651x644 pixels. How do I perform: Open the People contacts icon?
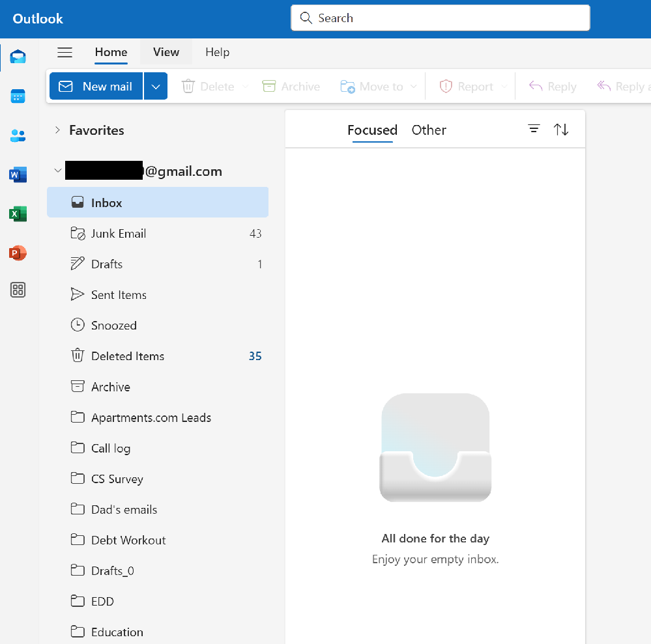coord(18,135)
